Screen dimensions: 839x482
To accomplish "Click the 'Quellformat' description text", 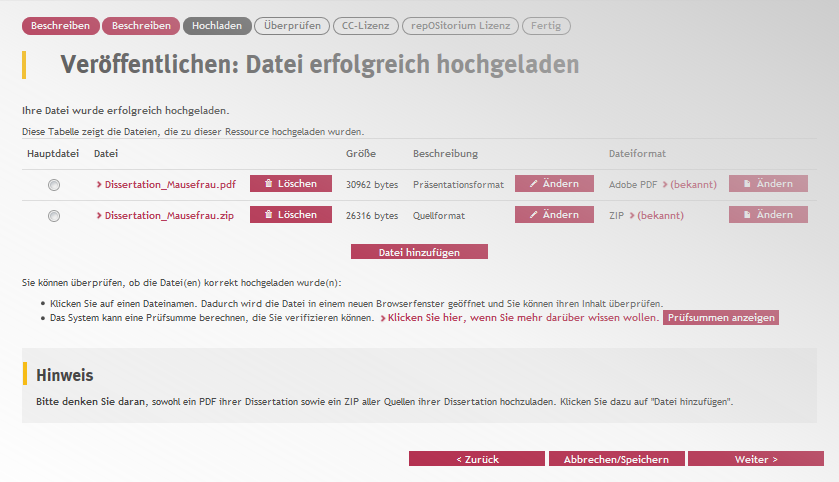I will click(439, 216).
